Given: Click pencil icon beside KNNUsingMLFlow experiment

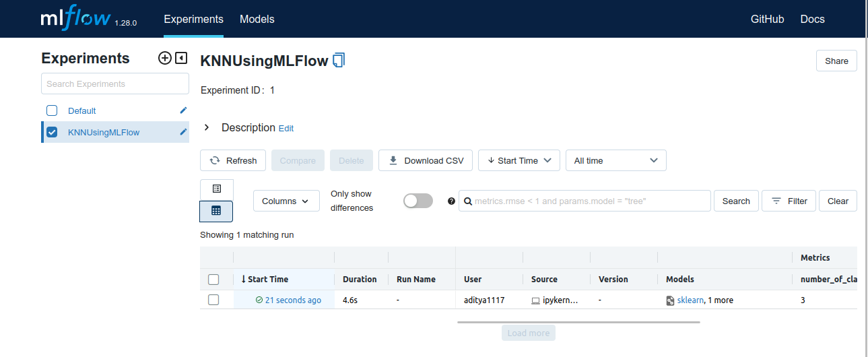Looking at the screenshot, I should coord(183,132).
